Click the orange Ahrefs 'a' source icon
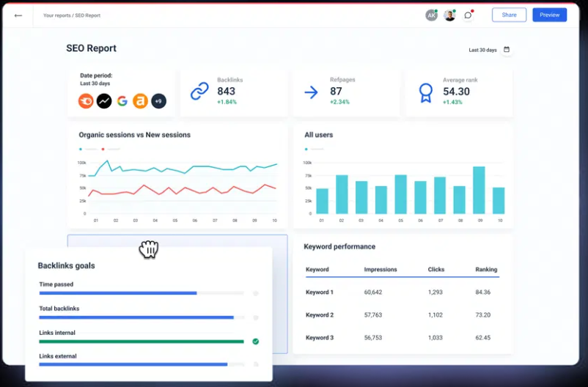 (140, 101)
